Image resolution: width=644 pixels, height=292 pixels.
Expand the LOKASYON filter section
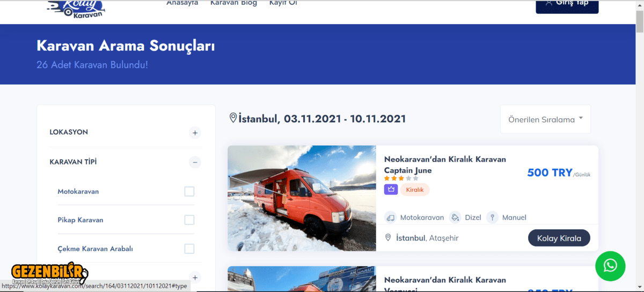(195, 132)
